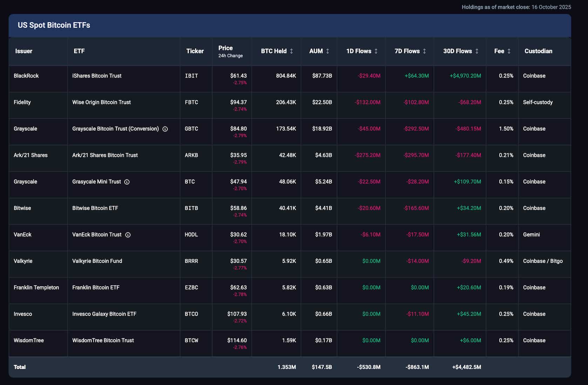Click sort icon beside 1D Flows
The width and height of the screenshot is (588, 385).
[376, 51]
